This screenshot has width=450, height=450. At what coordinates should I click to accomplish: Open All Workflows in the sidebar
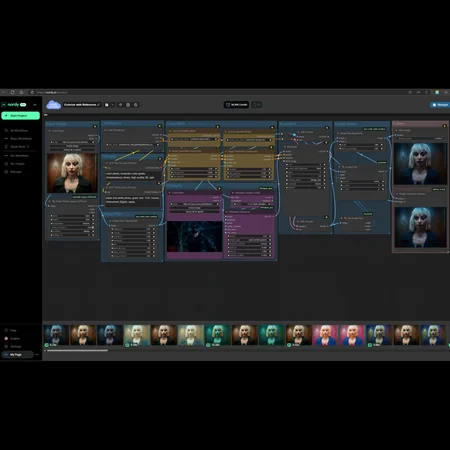point(19,131)
